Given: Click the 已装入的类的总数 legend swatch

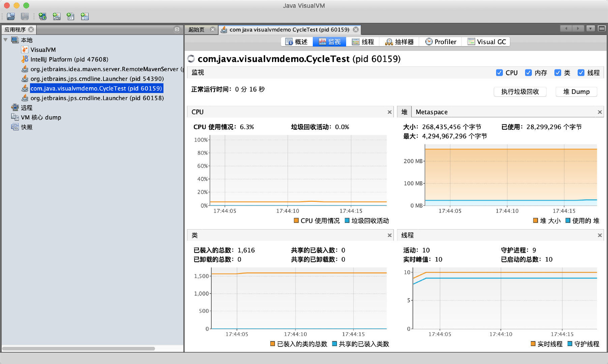Looking at the screenshot, I should point(273,344).
